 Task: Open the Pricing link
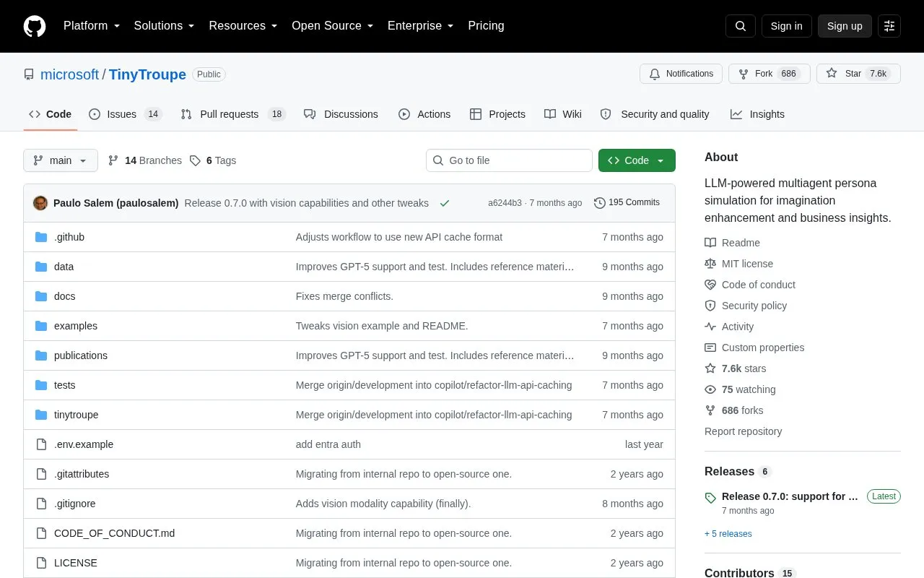(486, 26)
